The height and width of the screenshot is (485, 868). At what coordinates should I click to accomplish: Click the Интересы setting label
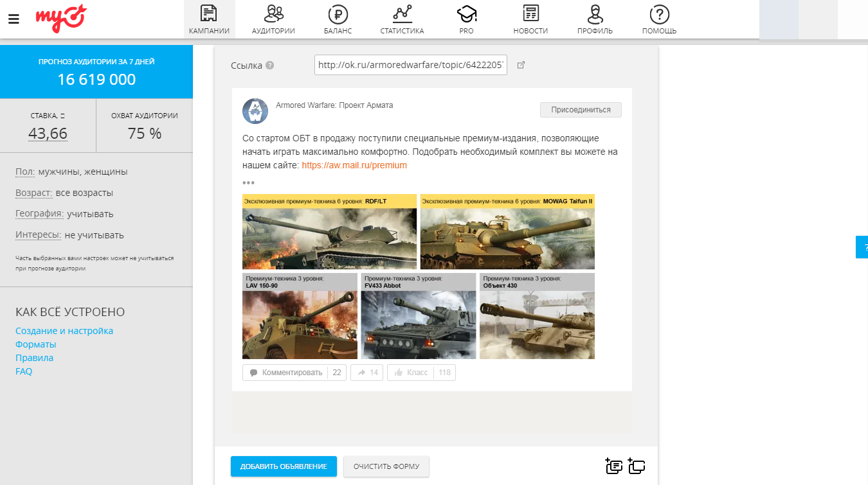(x=39, y=235)
